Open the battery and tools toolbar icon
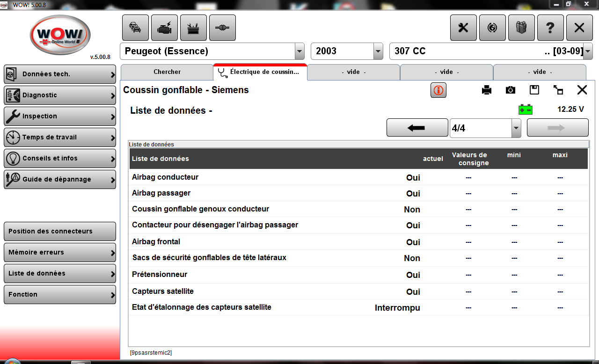This screenshot has width=599, height=364. point(193,28)
